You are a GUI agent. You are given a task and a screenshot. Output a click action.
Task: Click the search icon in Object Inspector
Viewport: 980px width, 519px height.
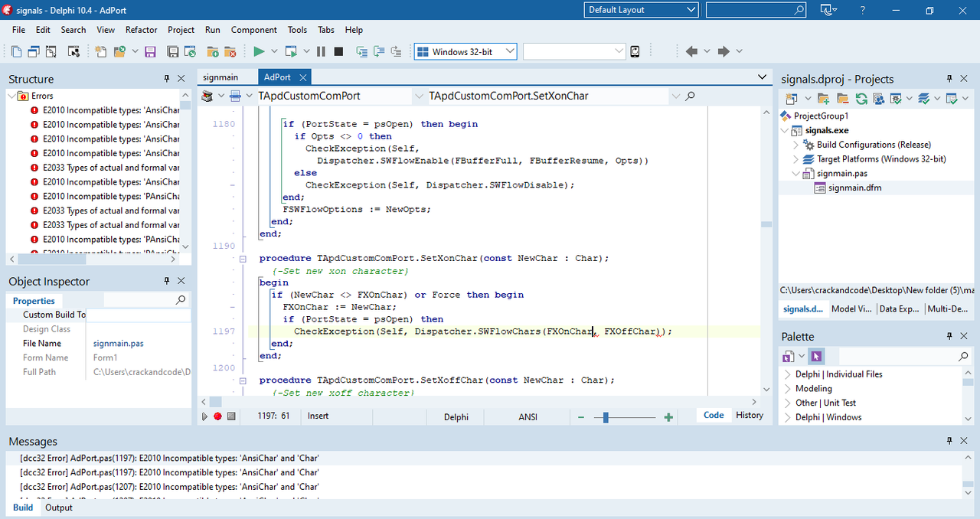tap(181, 300)
